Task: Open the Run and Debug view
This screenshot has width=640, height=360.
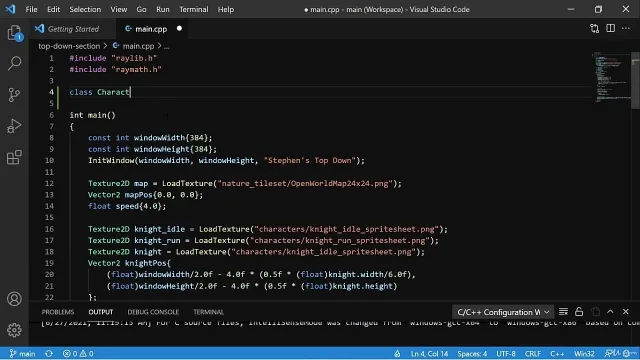Action: pos(14,126)
